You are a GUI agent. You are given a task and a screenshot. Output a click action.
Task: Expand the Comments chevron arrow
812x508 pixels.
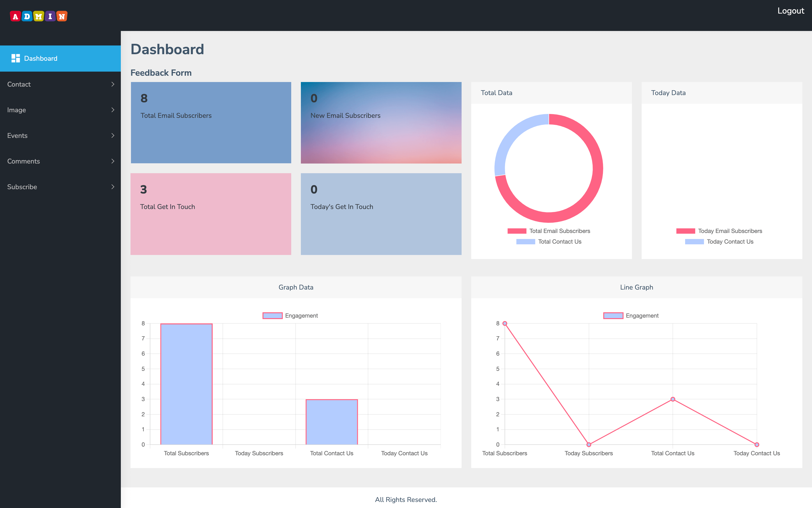click(113, 161)
